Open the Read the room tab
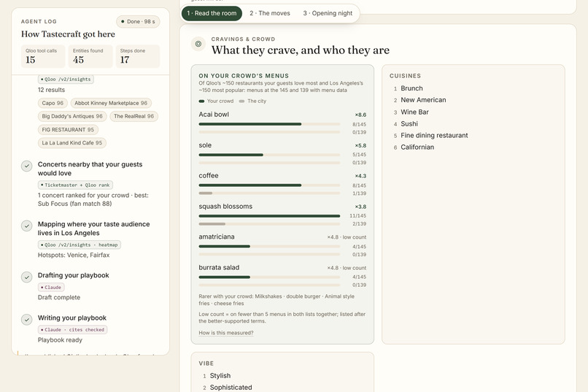Screen dimensions: 588x392 coord(212,13)
